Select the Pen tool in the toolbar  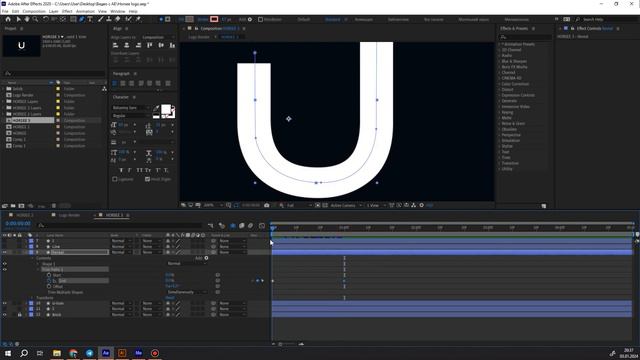click(x=82, y=19)
